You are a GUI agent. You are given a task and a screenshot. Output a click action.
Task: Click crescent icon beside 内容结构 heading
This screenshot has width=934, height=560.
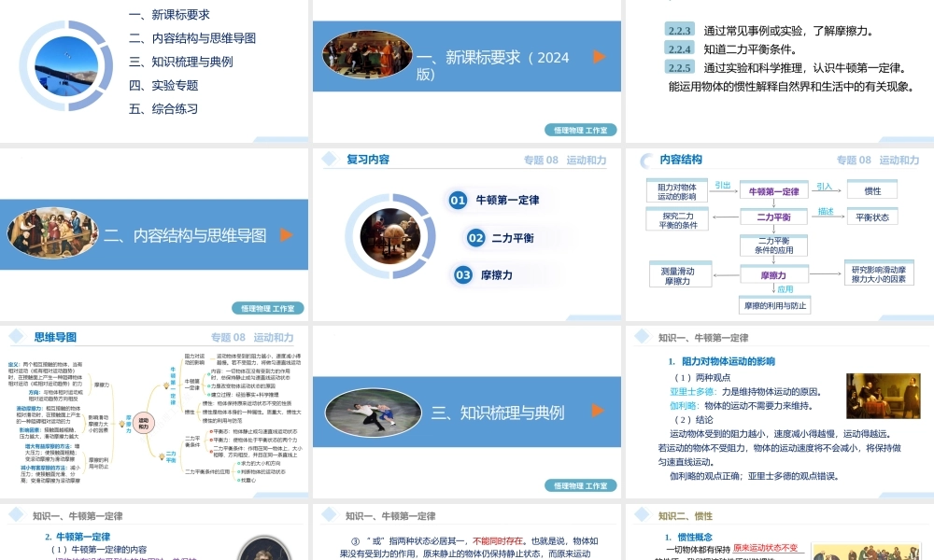point(646,161)
